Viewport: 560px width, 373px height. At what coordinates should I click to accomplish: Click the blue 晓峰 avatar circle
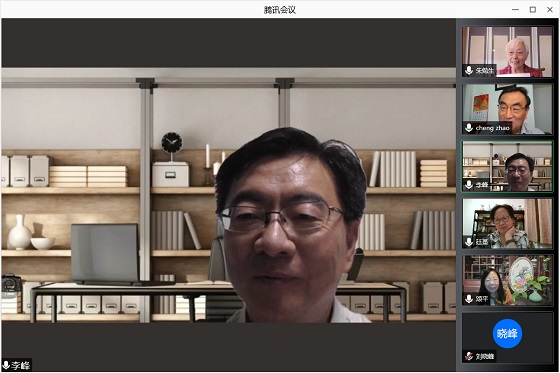tap(507, 333)
